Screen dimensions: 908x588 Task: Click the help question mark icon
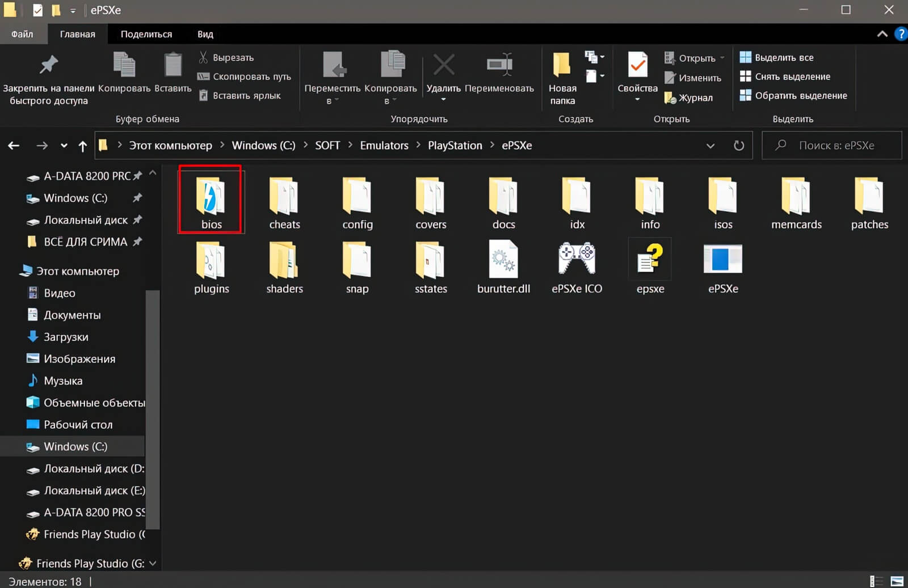click(900, 34)
